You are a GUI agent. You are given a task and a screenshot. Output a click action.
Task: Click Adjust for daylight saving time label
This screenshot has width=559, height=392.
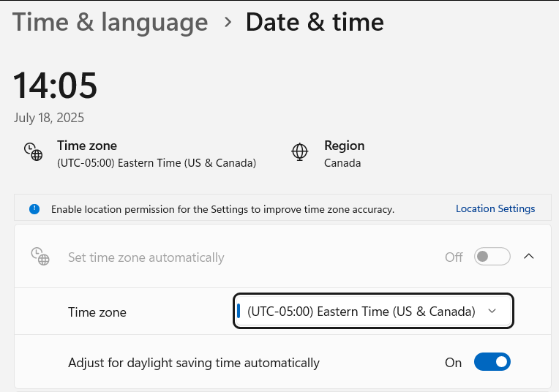point(194,363)
